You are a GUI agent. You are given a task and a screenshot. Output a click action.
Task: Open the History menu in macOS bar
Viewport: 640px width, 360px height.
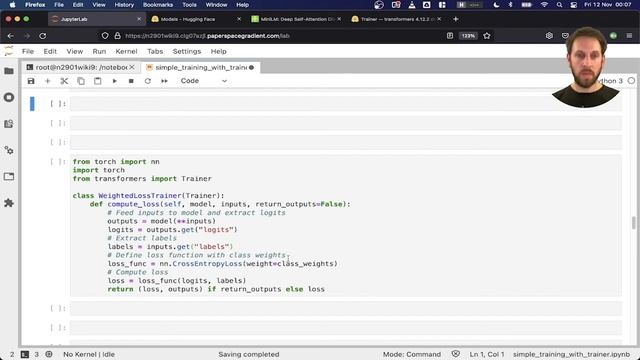click(x=124, y=5)
